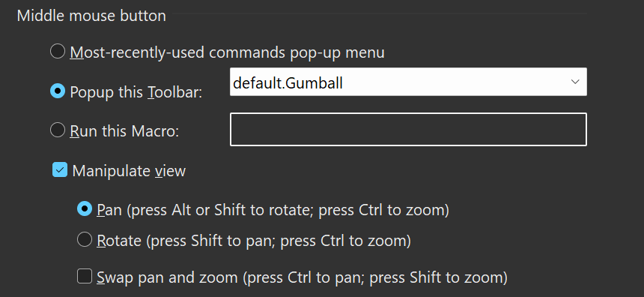Click the 'Run this Macro:' label

(x=125, y=131)
